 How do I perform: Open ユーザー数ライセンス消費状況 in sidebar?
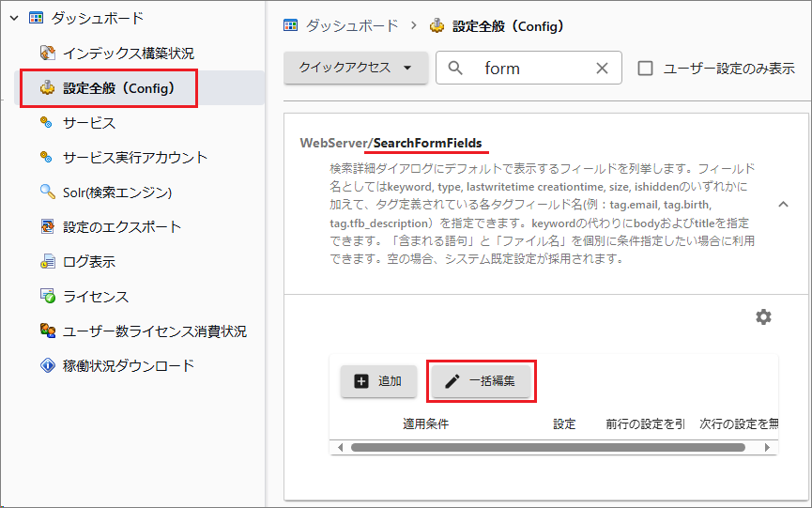click(155, 331)
